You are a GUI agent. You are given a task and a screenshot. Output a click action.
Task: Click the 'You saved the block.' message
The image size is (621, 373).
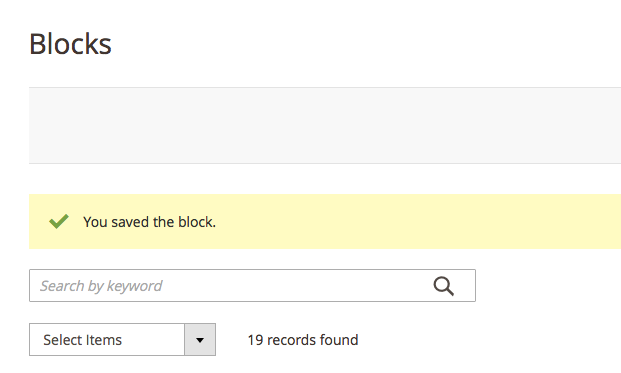149,222
